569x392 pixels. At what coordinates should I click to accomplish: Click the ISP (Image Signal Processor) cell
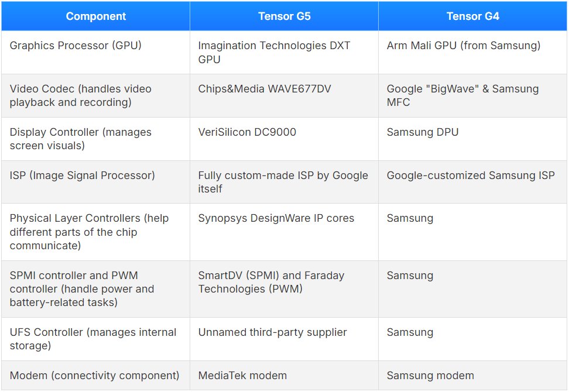click(82, 176)
